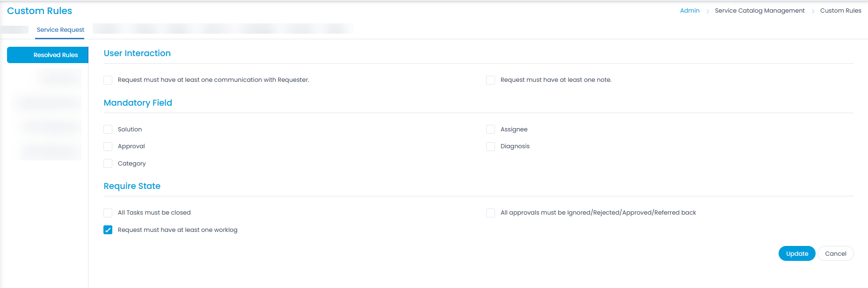
Task: Uncheck 'Request must have at least one worklog'
Action: 108,230
